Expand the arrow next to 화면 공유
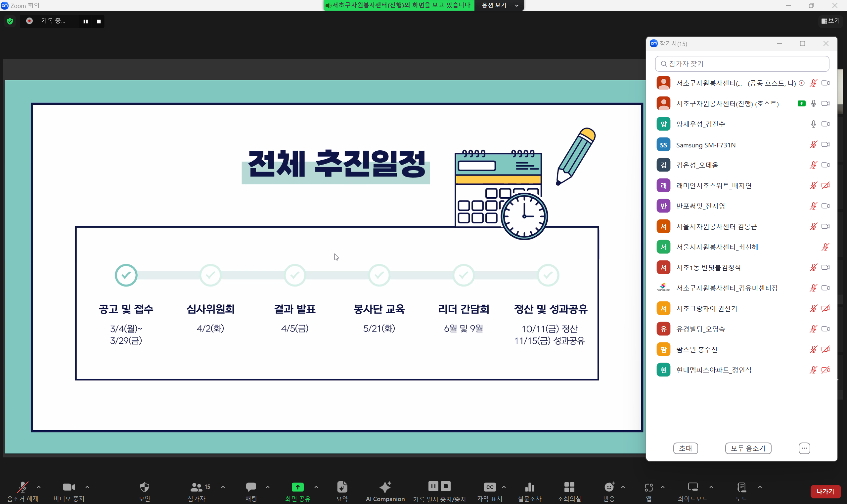The height and width of the screenshot is (504, 847). (316, 487)
